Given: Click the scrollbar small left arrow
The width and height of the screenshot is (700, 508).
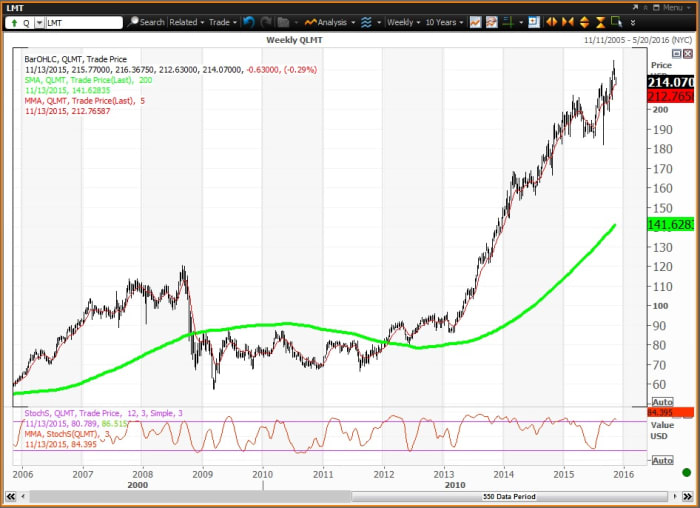Looking at the screenshot, I should [23, 496].
